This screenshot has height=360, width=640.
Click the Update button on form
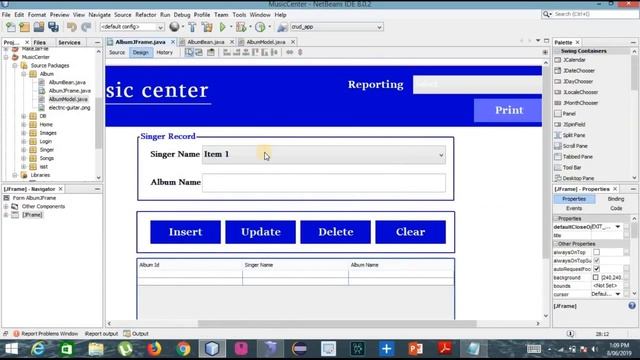pos(260,232)
